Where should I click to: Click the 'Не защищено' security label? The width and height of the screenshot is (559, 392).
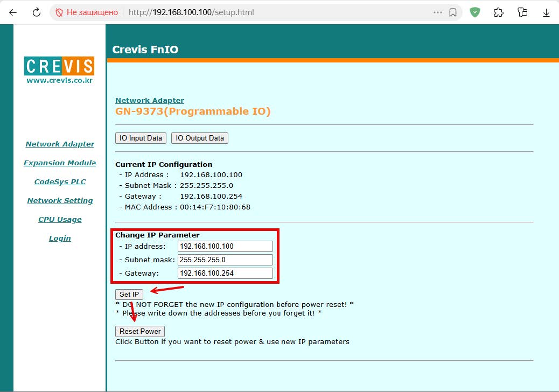tap(92, 12)
